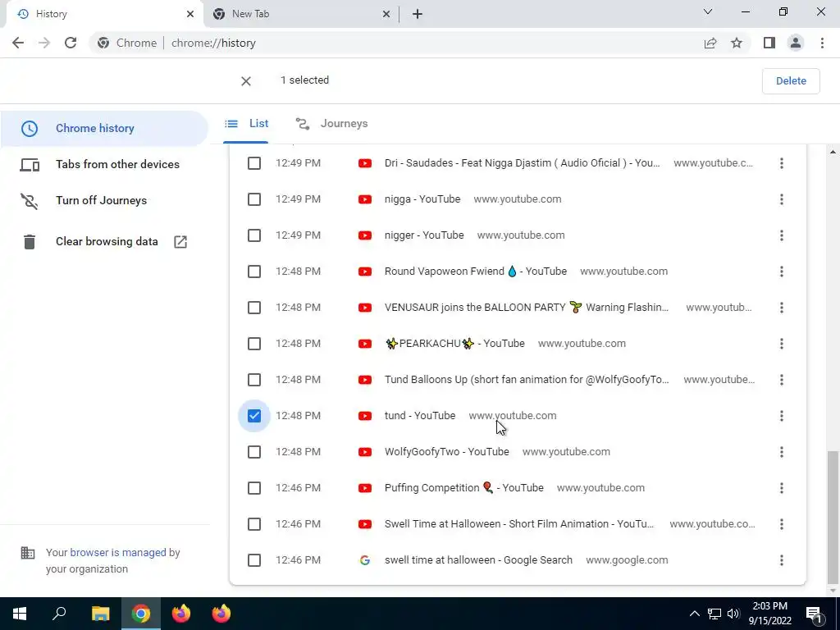This screenshot has width=840, height=630.
Task: Open the notification center icon
Action: (x=813, y=614)
